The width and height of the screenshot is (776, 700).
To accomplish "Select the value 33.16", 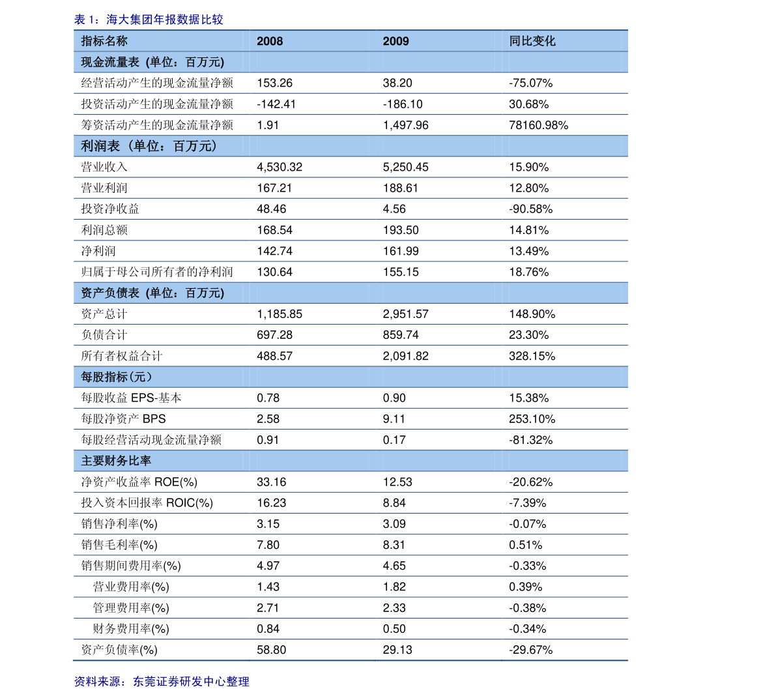I will click(272, 482).
